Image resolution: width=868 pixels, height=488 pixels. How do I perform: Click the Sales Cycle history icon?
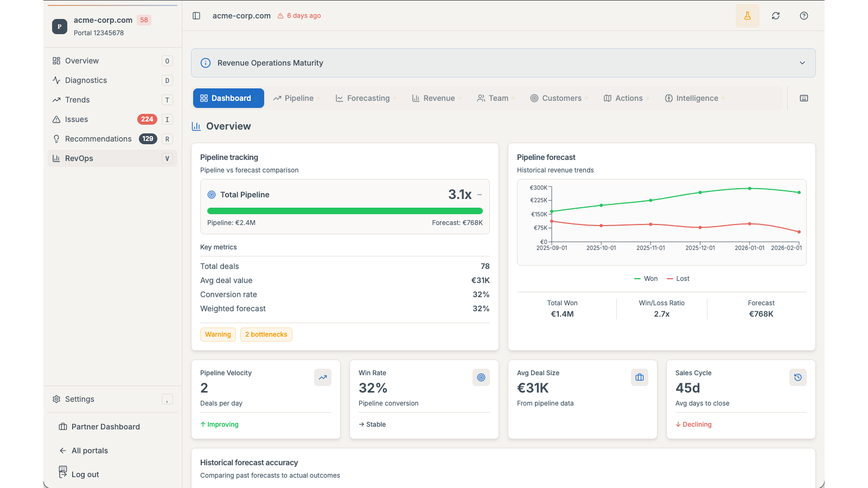click(798, 377)
